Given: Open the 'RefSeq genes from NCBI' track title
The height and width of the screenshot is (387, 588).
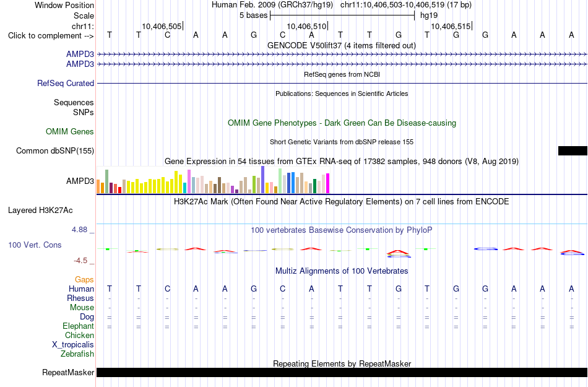Looking at the screenshot, I should click(342, 74).
